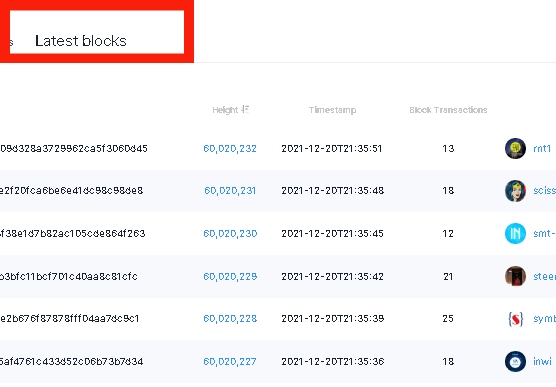
Task: Click the transaction count 25
Action: click(x=448, y=319)
